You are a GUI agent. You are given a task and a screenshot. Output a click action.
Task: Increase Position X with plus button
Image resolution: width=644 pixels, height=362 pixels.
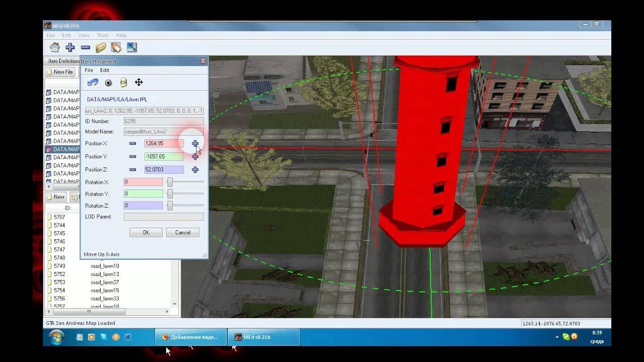pyautogui.click(x=195, y=143)
